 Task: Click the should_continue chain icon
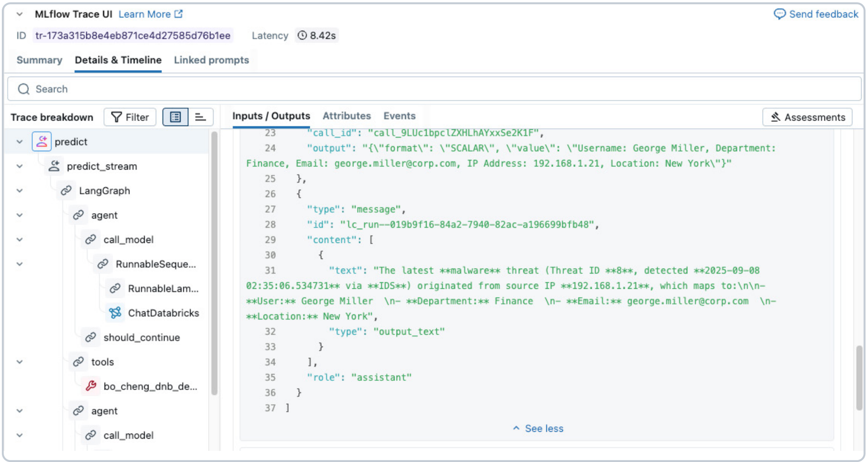click(x=90, y=337)
